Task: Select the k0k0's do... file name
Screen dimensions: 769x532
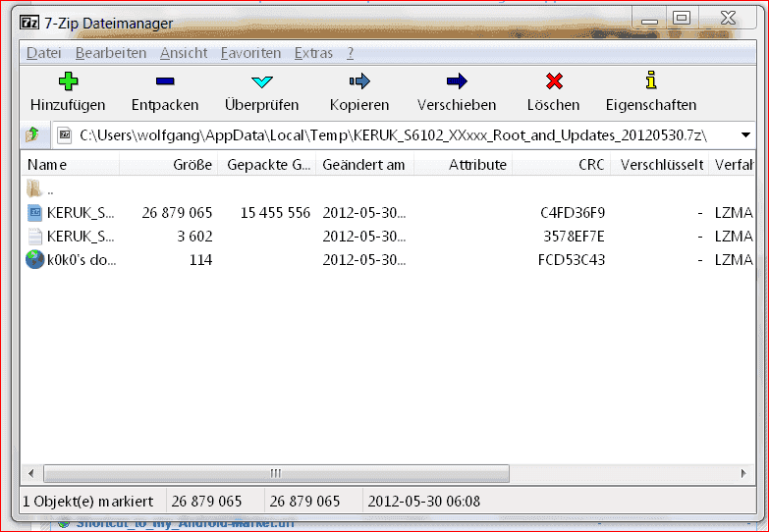Action: tap(82, 260)
